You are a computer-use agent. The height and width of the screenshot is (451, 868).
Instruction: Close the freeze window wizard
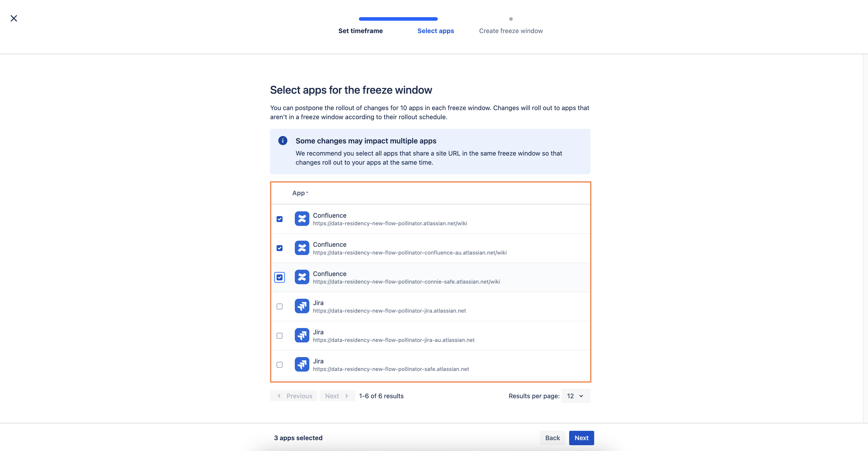[x=14, y=18]
